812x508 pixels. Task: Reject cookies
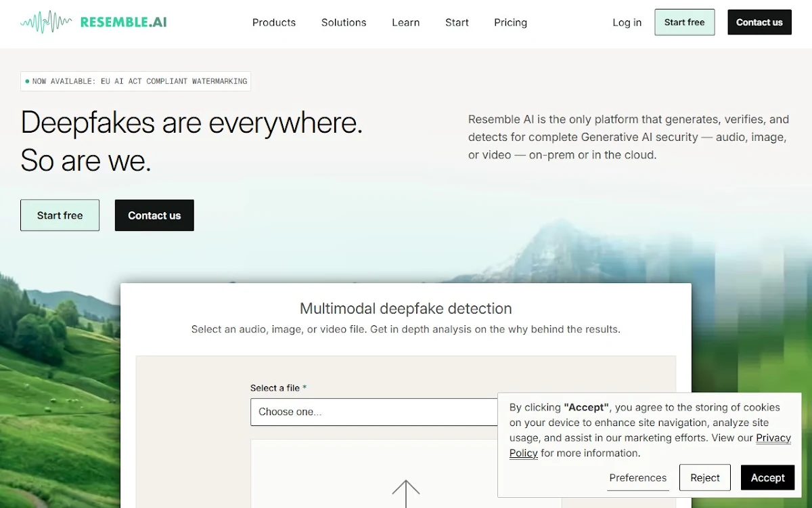point(705,478)
